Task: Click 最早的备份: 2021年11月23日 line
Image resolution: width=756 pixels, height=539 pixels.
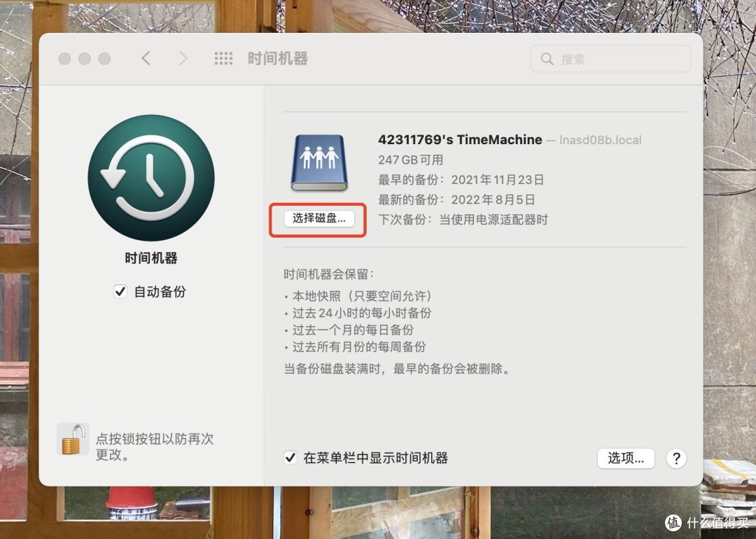Action: tap(461, 180)
